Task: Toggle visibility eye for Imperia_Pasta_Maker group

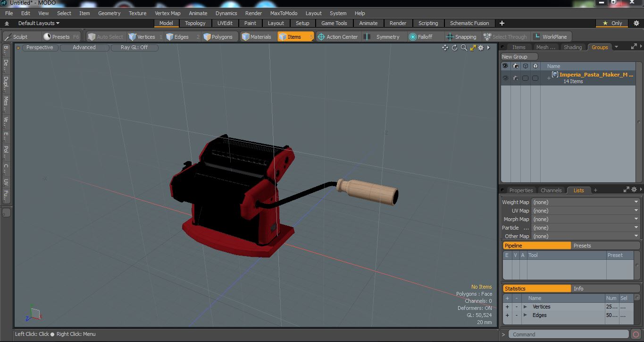Action: 505,78
